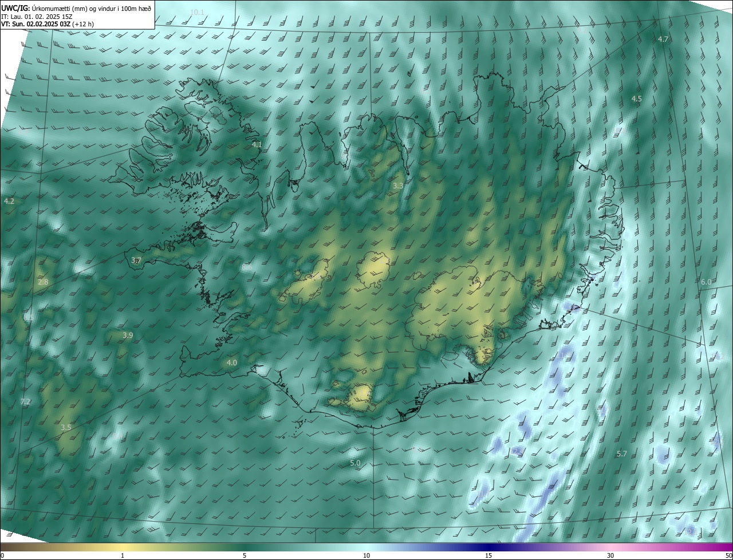Click the 0 tick on the color scale
Viewport: 733px width, 560px height.
pos(2,555)
